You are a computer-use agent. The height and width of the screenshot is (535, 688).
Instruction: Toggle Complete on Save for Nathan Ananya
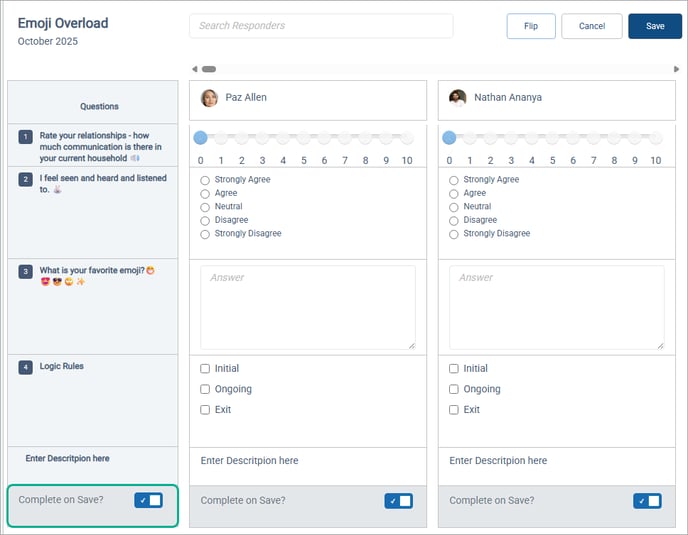pyautogui.click(x=647, y=501)
